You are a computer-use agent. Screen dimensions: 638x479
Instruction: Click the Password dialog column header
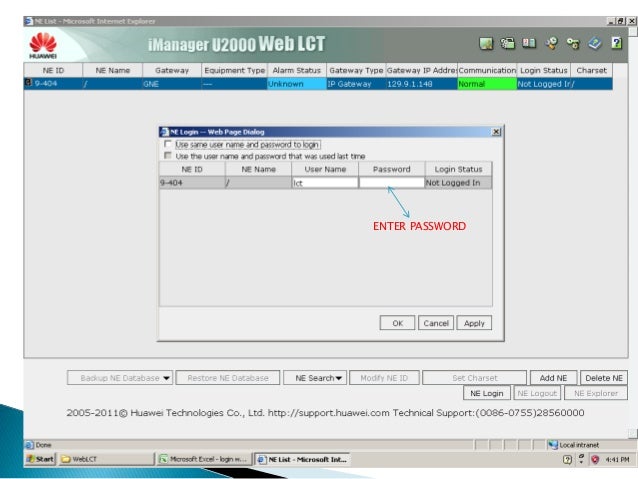[x=391, y=169]
